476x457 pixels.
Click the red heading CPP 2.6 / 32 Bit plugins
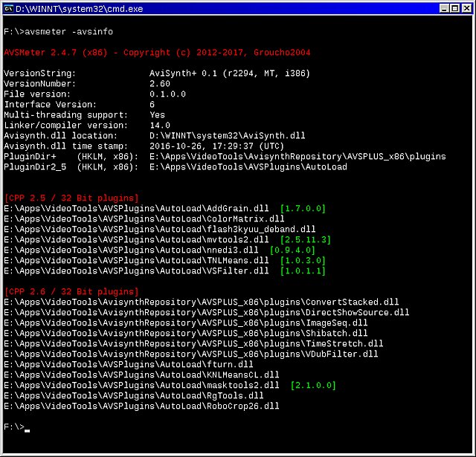pos(71,292)
